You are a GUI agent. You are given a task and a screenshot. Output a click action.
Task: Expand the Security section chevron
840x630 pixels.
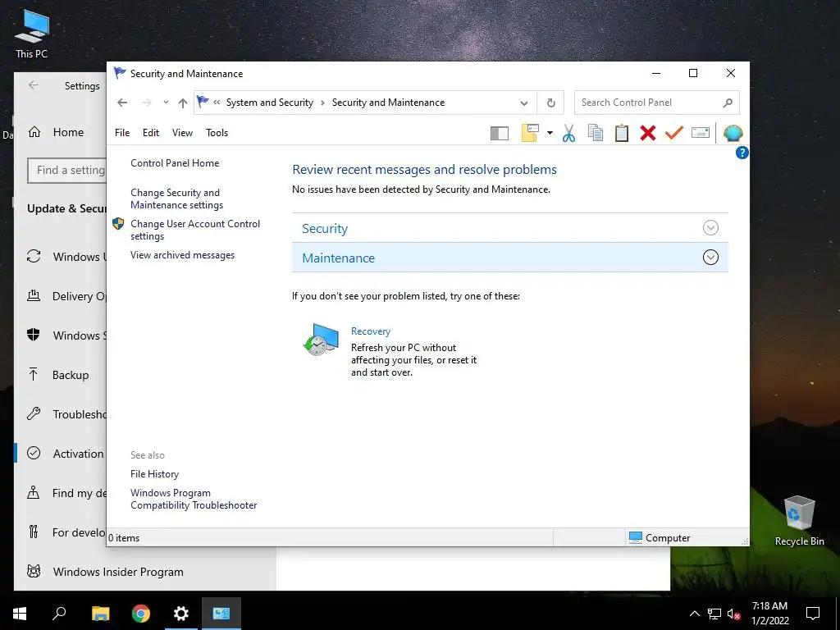(710, 228)
